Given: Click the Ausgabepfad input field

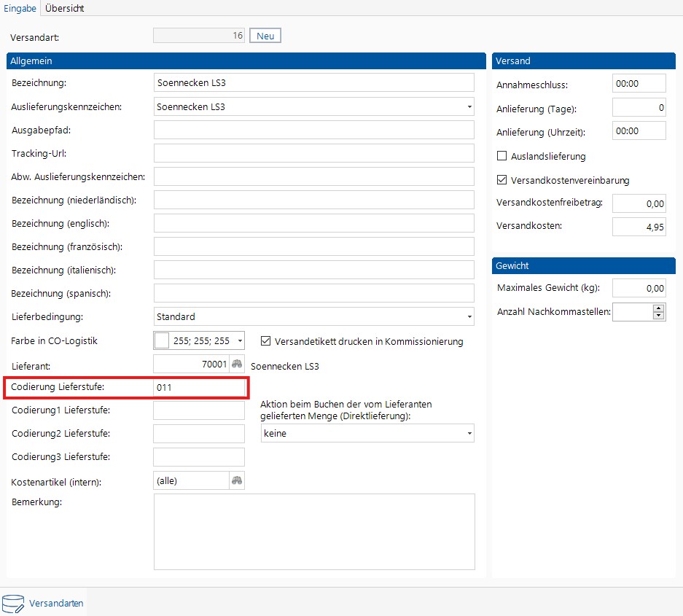Looking at the screenshot, I should [x=313, y=130].
